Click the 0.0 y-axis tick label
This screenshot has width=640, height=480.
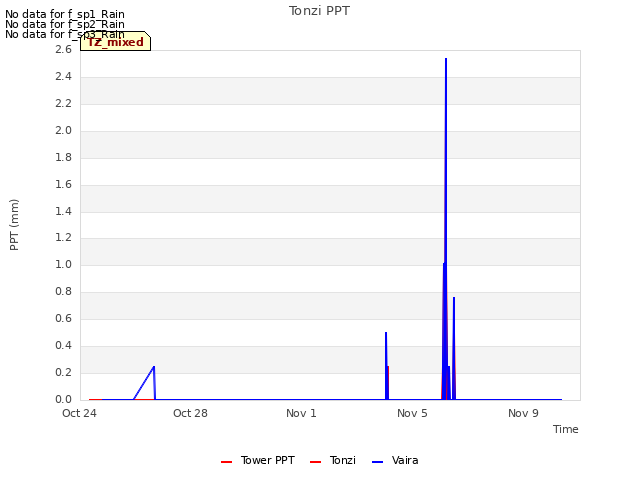point(63,399)
